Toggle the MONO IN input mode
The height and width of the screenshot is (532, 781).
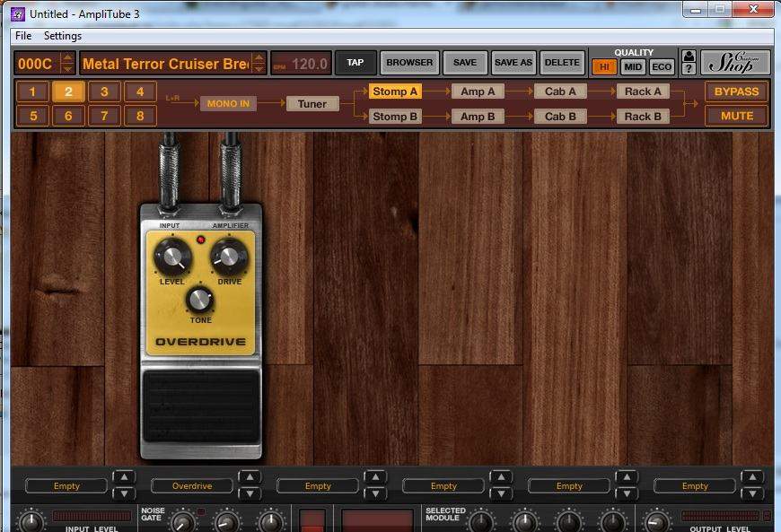click(228, 103)
